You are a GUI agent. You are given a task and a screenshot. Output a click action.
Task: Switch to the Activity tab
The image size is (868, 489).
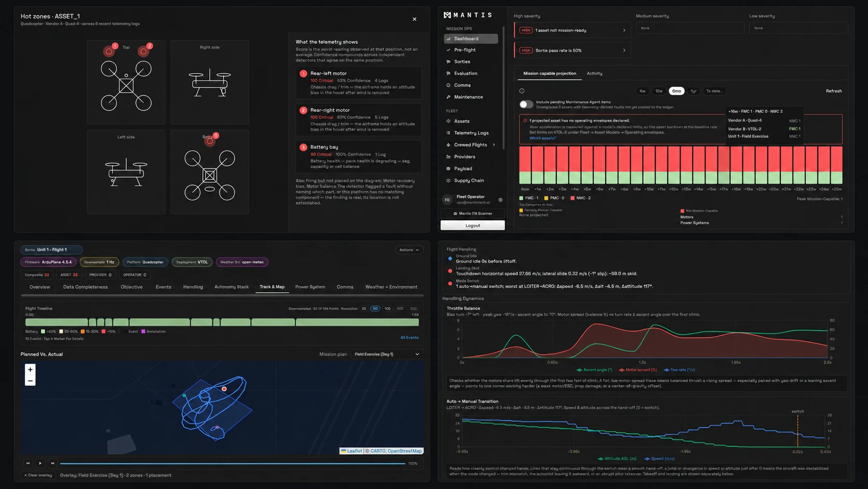594,73
